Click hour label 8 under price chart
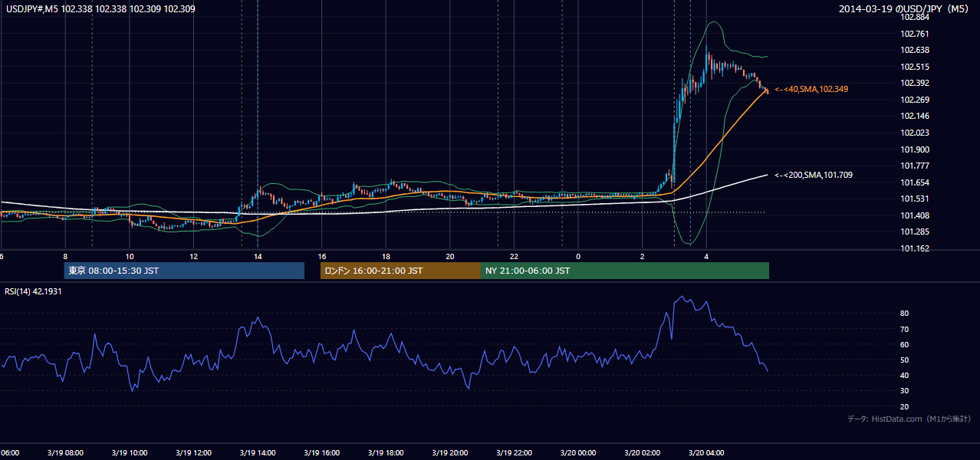Image resolution: width=980 pixels, height=460 pixels. (65, 256)
